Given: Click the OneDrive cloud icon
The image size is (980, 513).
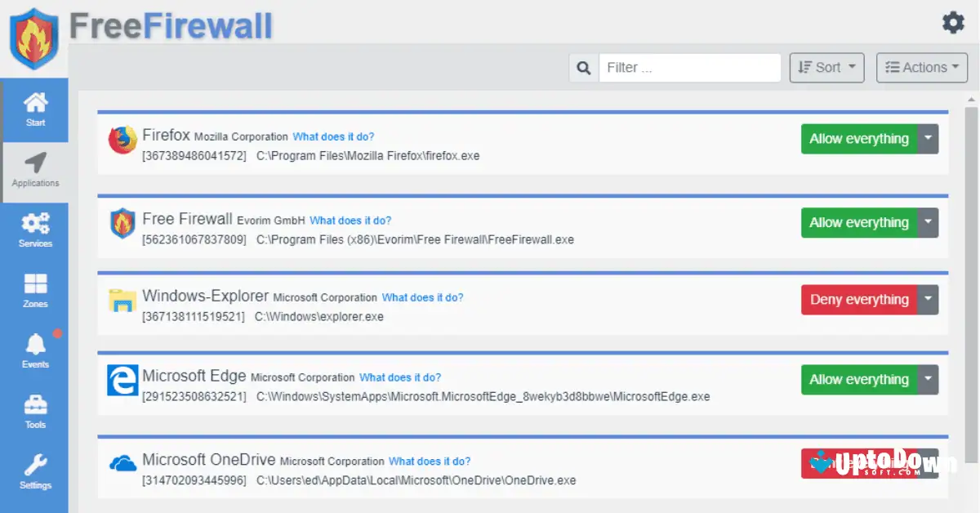Looking at the screenshot, I should click(x=122, y=462).
